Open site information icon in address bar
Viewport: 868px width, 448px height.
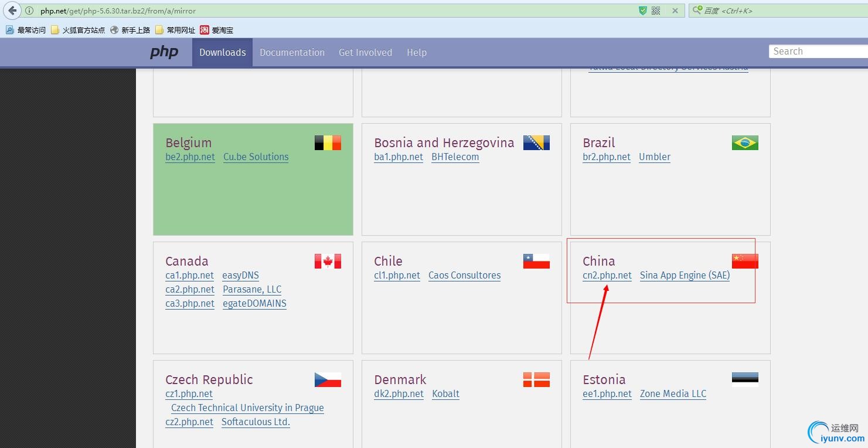tap(29, 11)
